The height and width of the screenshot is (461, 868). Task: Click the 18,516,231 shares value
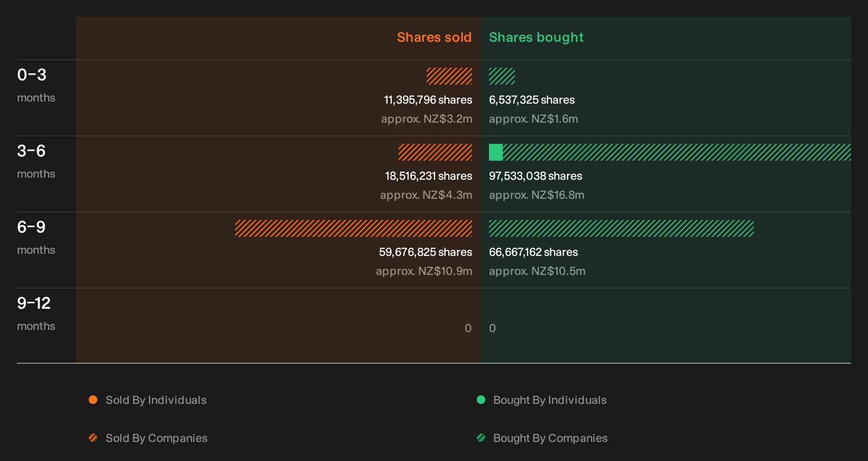[x=429, y=176]
